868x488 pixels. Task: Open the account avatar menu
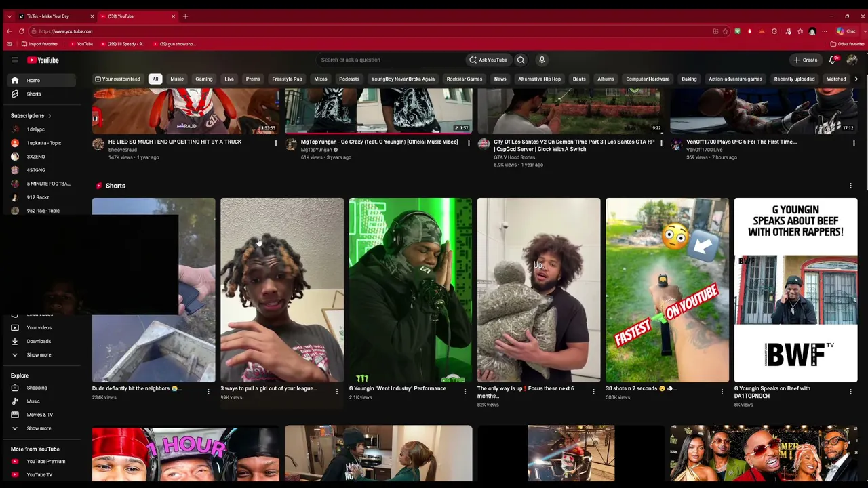point(852,60)
